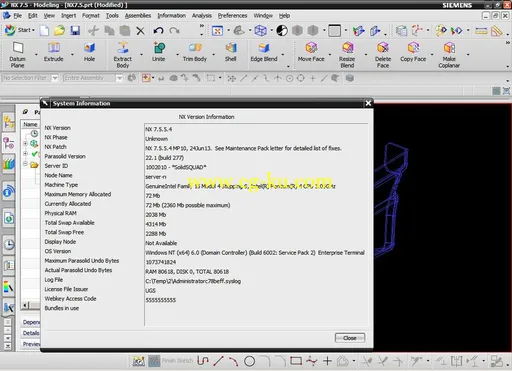Image resolution: width=512 pixels, height=371 pixels.
Task: Open the File menu
Action: coord(17,16)
